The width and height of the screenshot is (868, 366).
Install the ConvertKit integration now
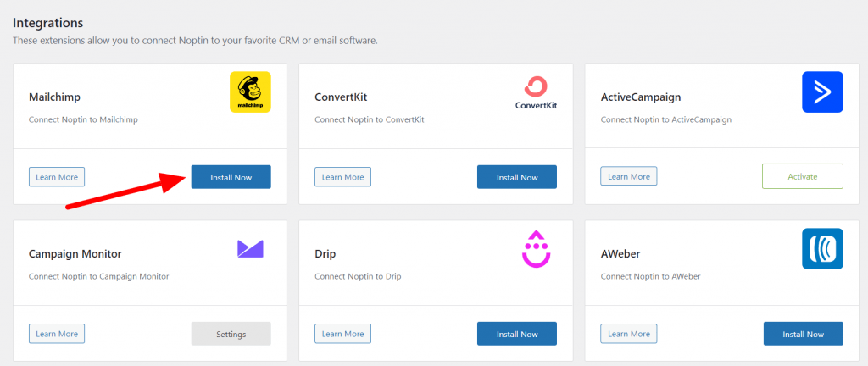517,177
